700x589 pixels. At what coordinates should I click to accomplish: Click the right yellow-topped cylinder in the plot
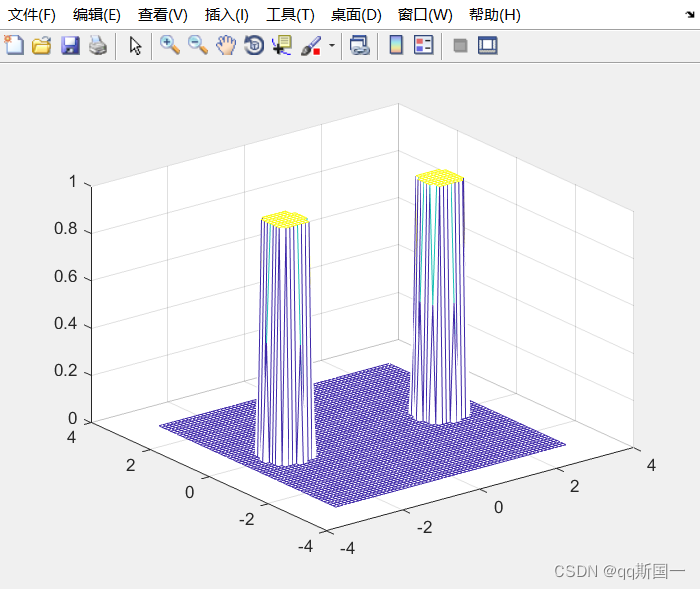439,297
